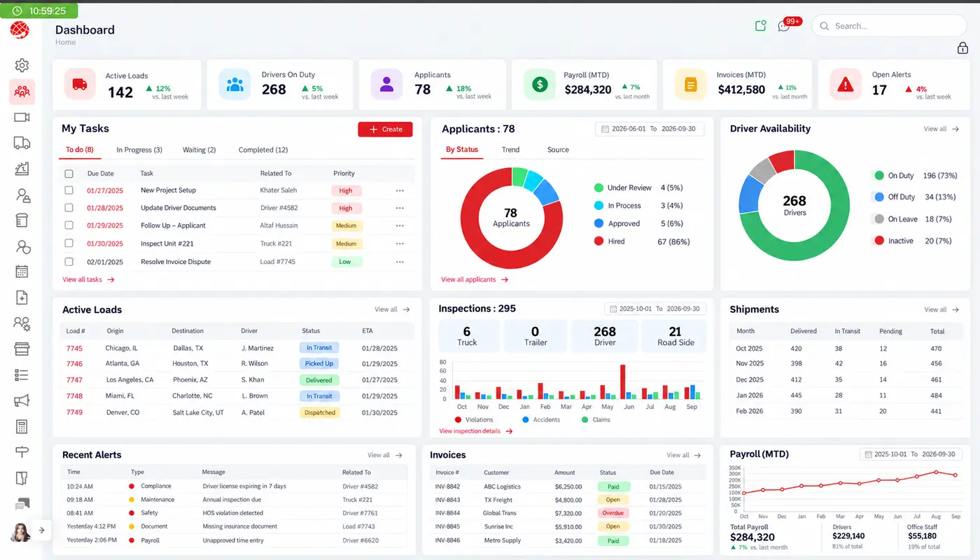Check the Follow Up – Applicant checkbox
Image resolution: width=980 pixels, height=560 pixels.
tap(69, 225)
